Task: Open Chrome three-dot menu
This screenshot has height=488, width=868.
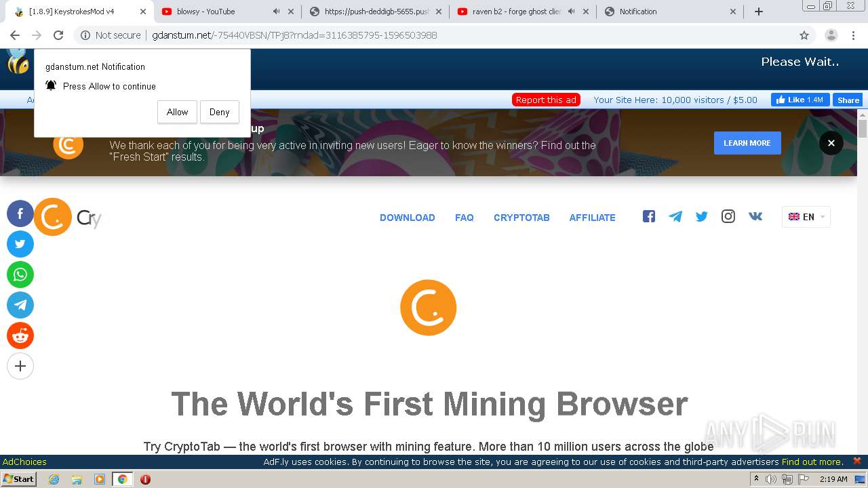Action: pyautogui.click(x=853, y=35)
